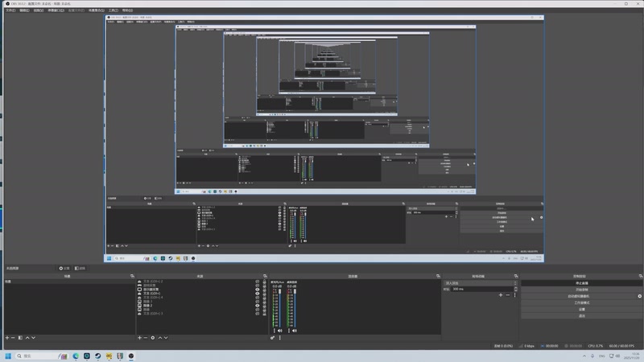Image resolution: width=644 pixels, height=362 pixels.
Task: Click the 开始录制 button
Action: (x=581, y=290)
